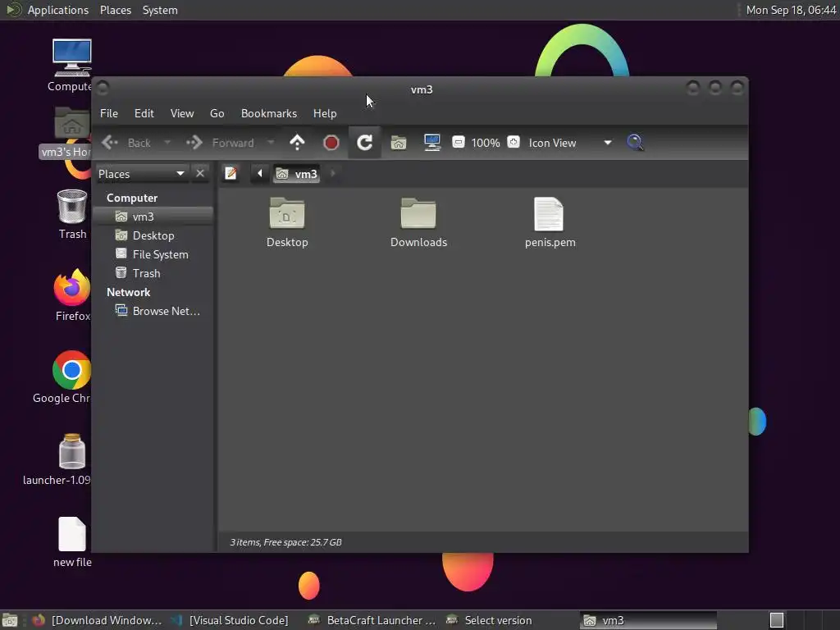Viewport: 840px width, 630px height.
Task: Click the Forward button
Action: click(221, 143)
